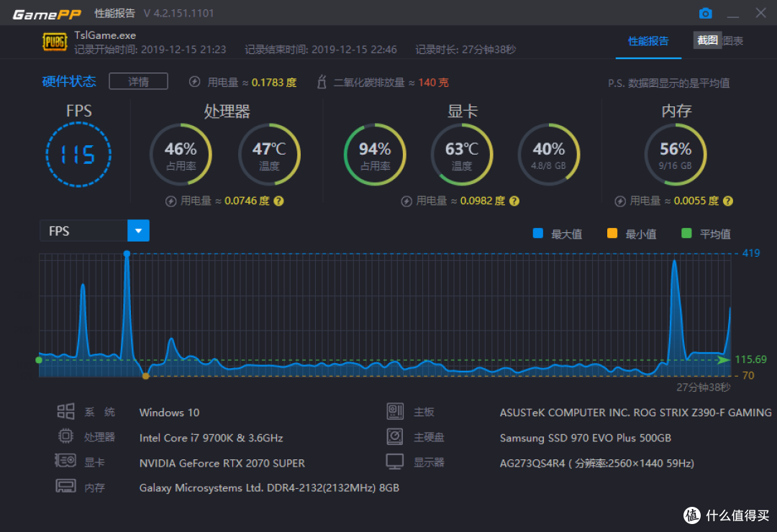This screenshot has height=532, width=777.
Task: Click the VRAM 40% 4.8/8 GB gauge
Action: [x=548, y=155]
